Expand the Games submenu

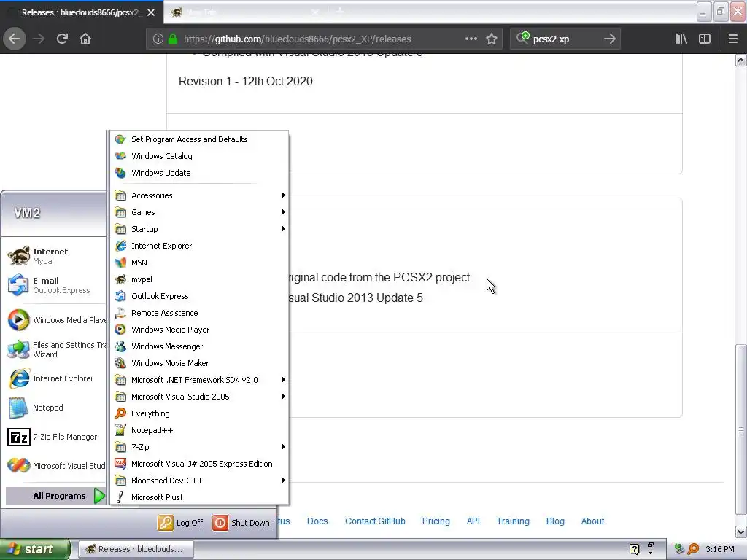[x=200, y=212]
